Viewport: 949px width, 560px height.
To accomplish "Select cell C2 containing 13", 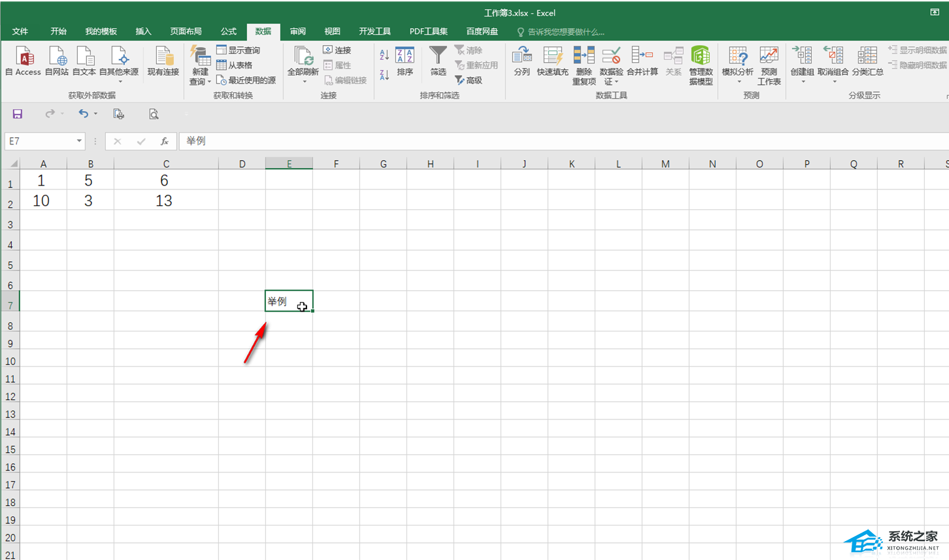I will click(x=165, y=201).
